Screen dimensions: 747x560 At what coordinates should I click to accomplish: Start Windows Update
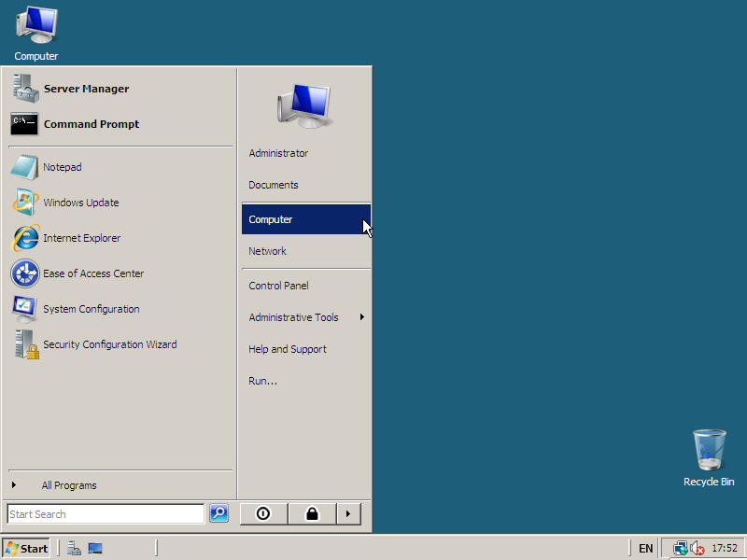coord(80,203)
